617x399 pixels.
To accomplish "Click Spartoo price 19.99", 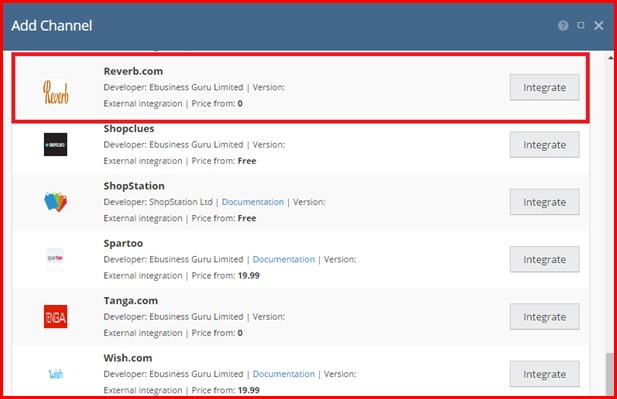I will coord(249,275).
